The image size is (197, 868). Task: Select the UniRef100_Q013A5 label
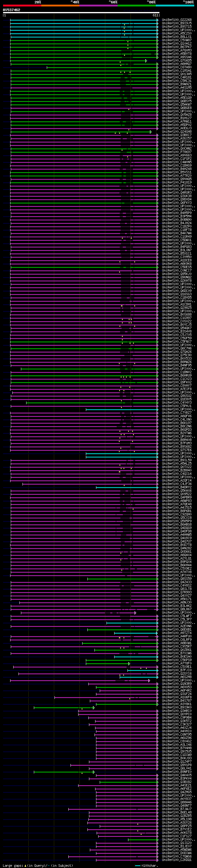click(x=176, y=74)
